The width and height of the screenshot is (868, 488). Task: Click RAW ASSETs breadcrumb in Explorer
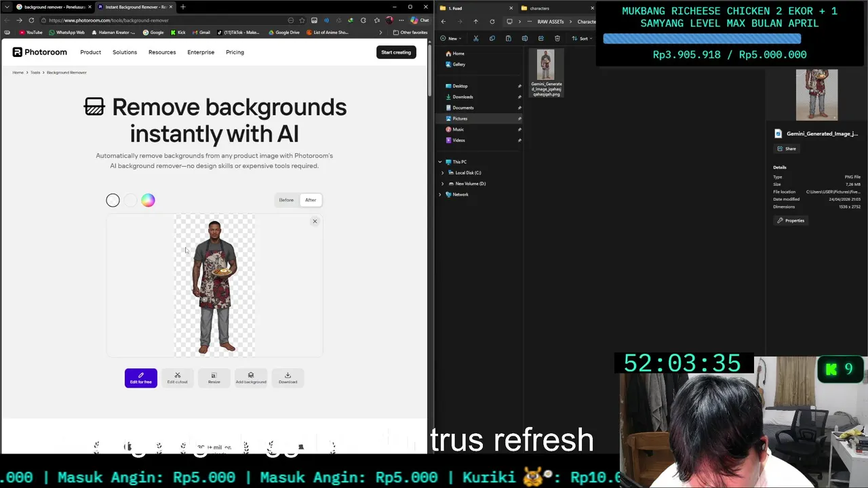[x=551, y=22]
